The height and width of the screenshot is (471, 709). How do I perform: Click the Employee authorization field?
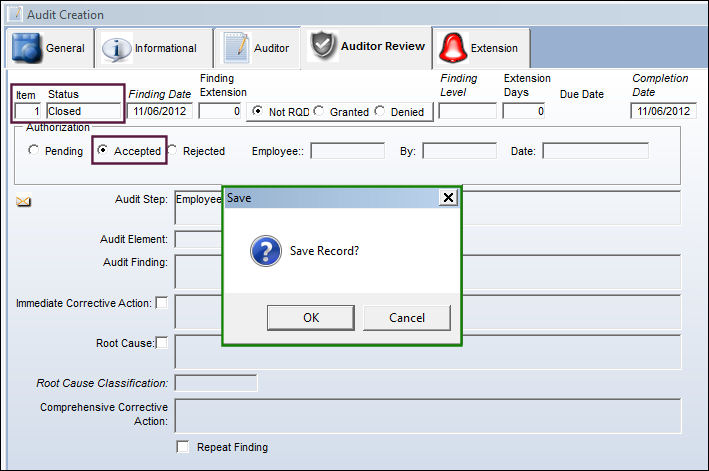pyautogui.click(x=348, y=151)
